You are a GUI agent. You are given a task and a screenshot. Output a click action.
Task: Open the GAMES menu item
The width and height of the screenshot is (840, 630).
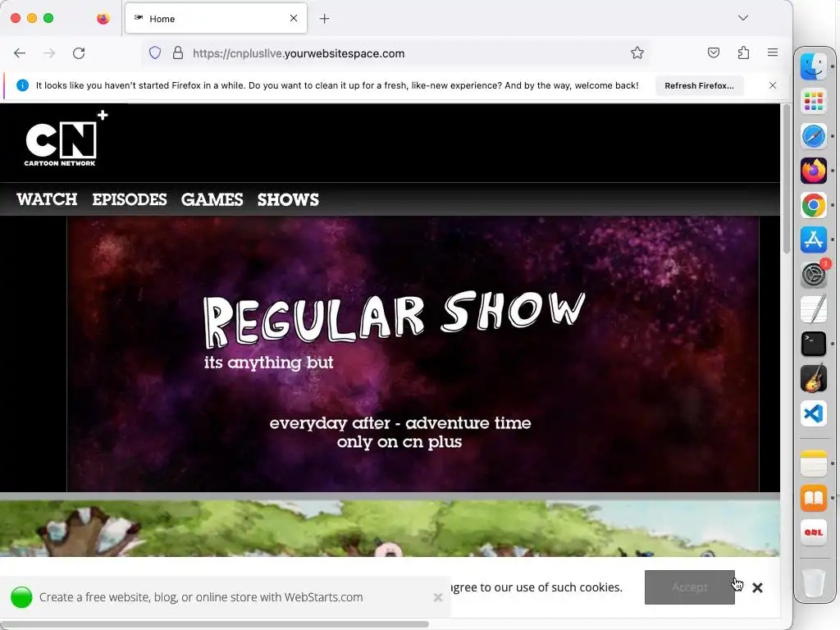(212, 199)
